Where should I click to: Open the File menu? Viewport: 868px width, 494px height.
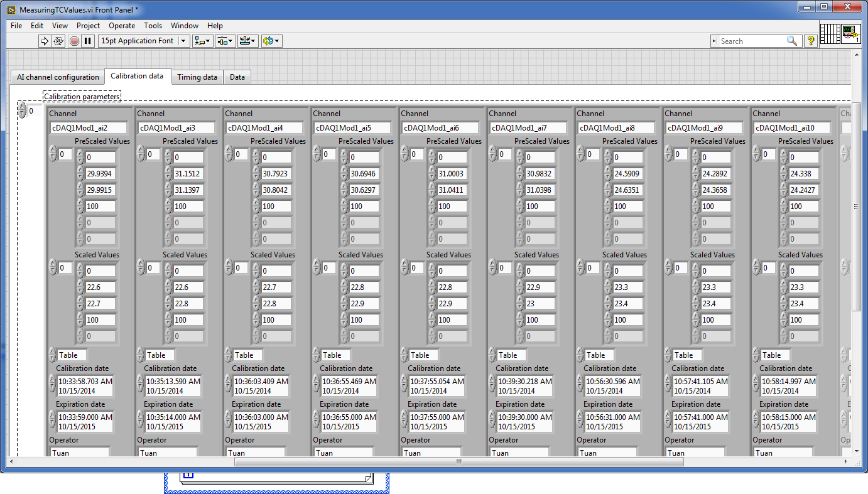tap(16, 26)
